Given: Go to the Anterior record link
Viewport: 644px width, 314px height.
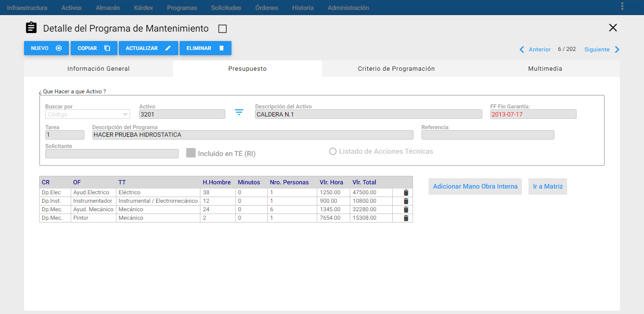Looking at the screenshot, I should click(540, 50).
